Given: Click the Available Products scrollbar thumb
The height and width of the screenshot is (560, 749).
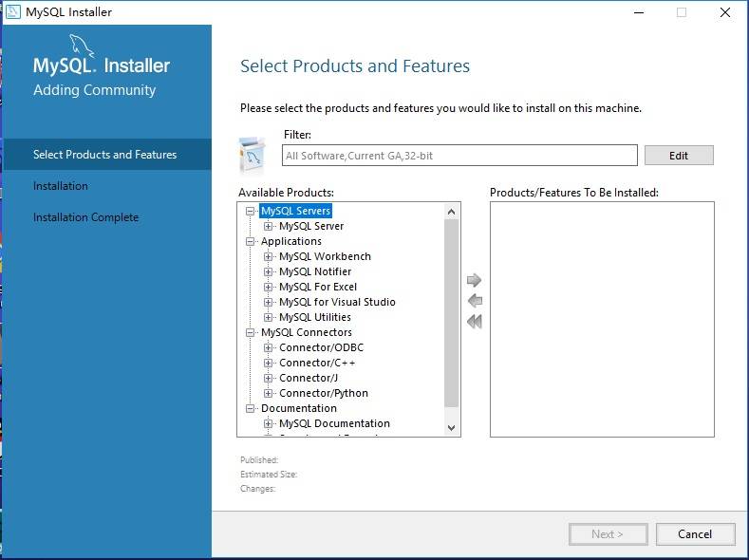Looking at the screenshot, I should coord(452,313).
